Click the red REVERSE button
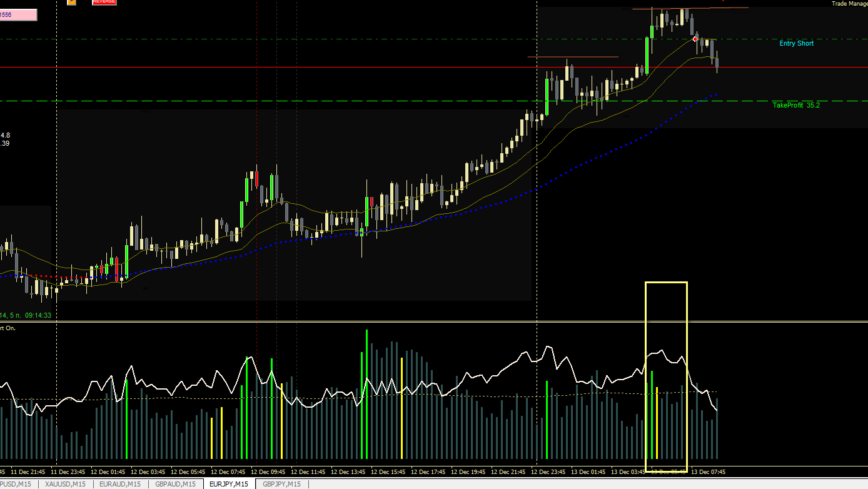 [103, 2]
